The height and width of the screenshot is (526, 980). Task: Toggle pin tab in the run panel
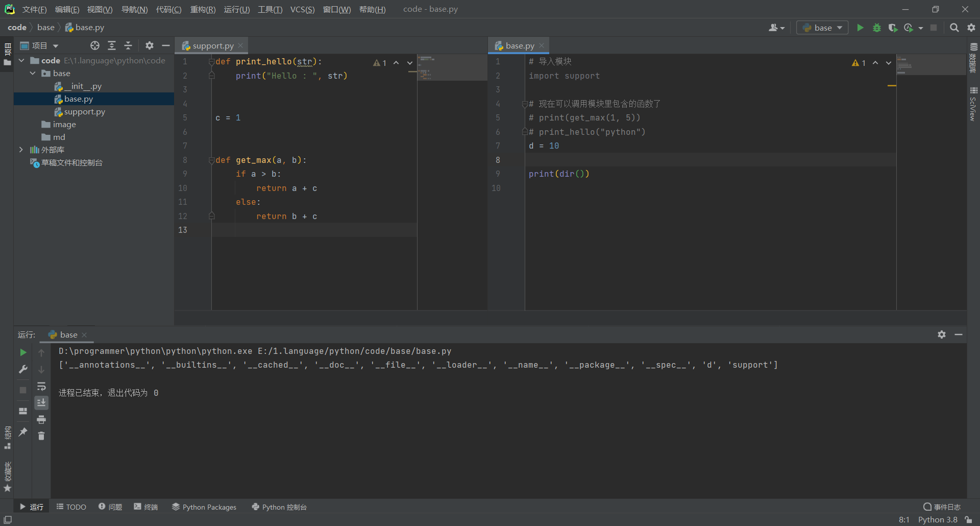[x=23, y=432]
